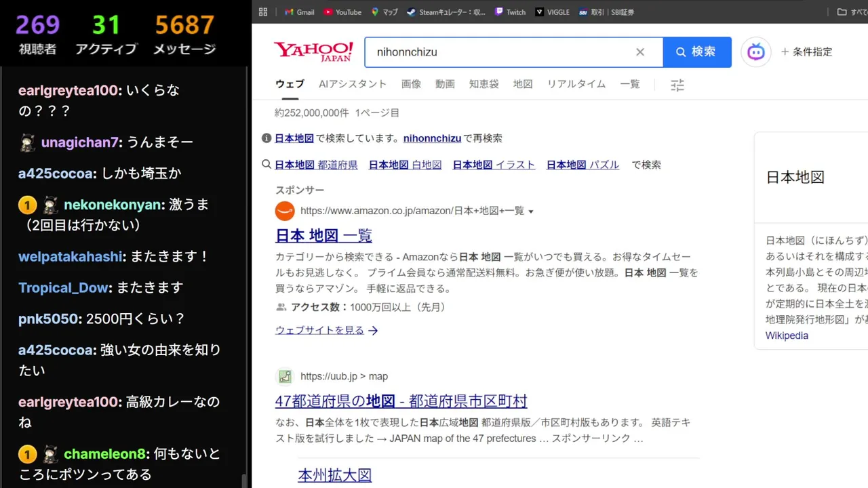Open the 47都道府県の地図 result
Image resolution: width=868 pixels, height=488 pixels.
click(x=401, y=401)
